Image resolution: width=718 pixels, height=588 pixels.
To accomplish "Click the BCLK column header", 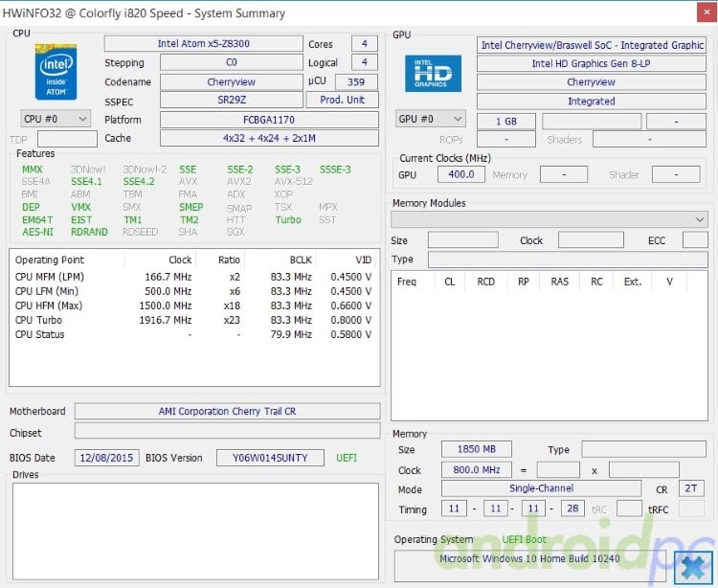I will coord(280,260).
